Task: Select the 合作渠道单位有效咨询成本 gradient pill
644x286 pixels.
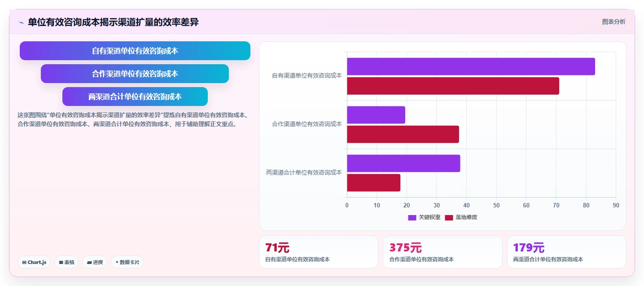Action: click(135, 74)
